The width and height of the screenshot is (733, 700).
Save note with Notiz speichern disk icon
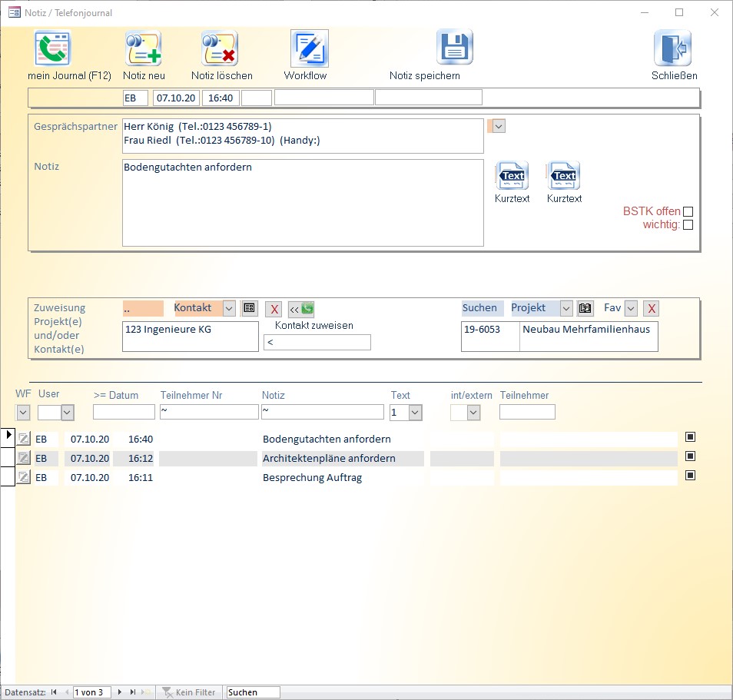tap(454, 48)
